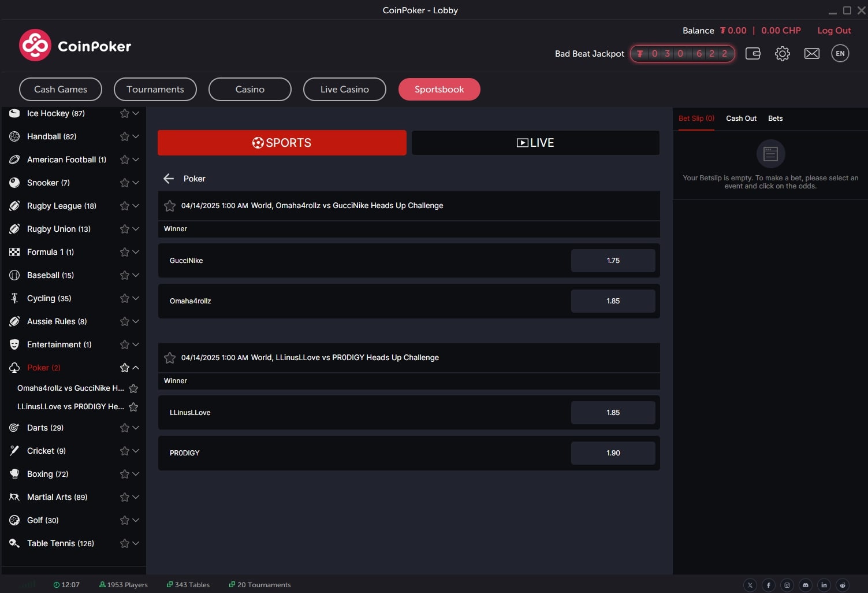Collapse the Poker category chevron

coord(136,368)
